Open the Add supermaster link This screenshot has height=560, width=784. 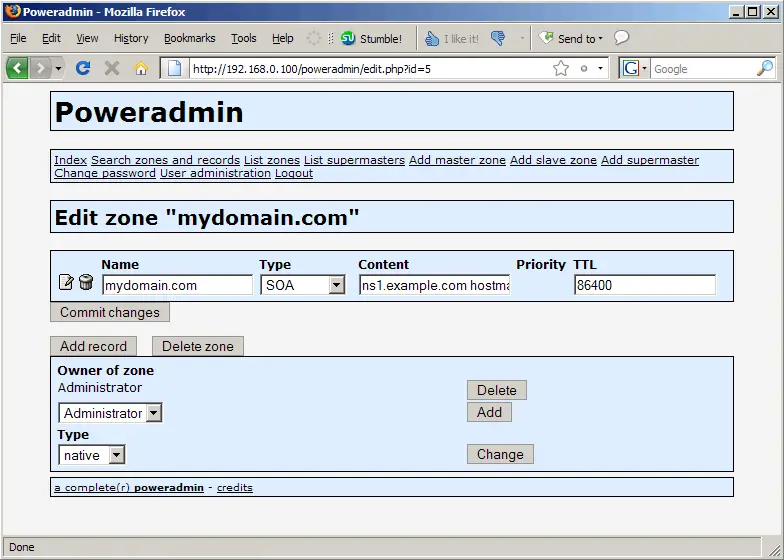(650, 160)
